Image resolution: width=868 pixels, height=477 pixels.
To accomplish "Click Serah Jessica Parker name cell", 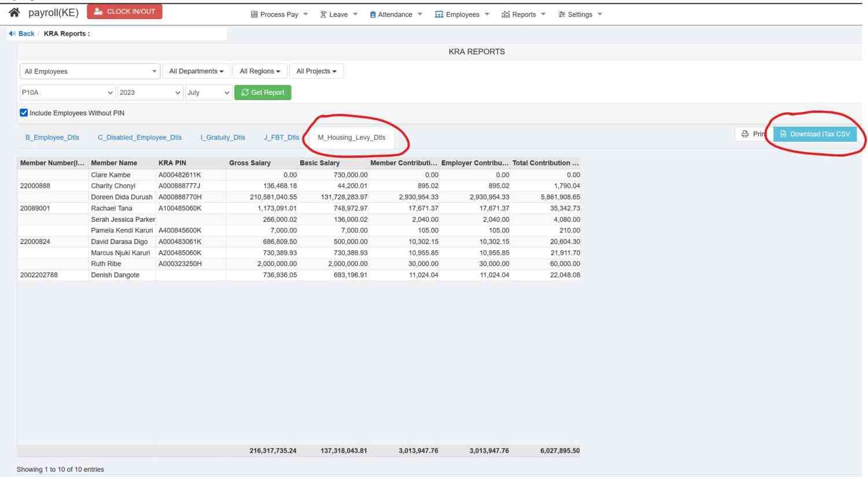I will [x=123, y=220].
